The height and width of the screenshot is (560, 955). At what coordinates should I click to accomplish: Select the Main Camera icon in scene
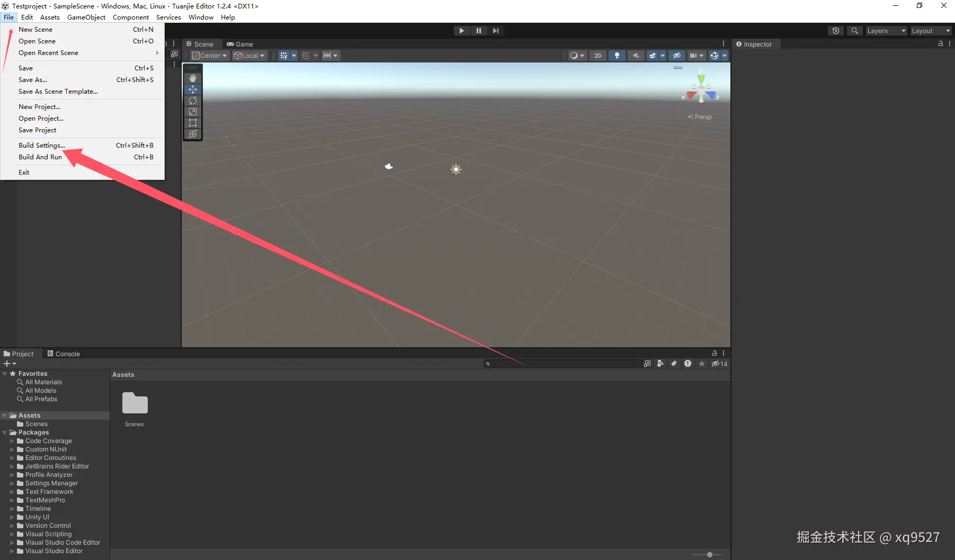click(x=389, y=166)
